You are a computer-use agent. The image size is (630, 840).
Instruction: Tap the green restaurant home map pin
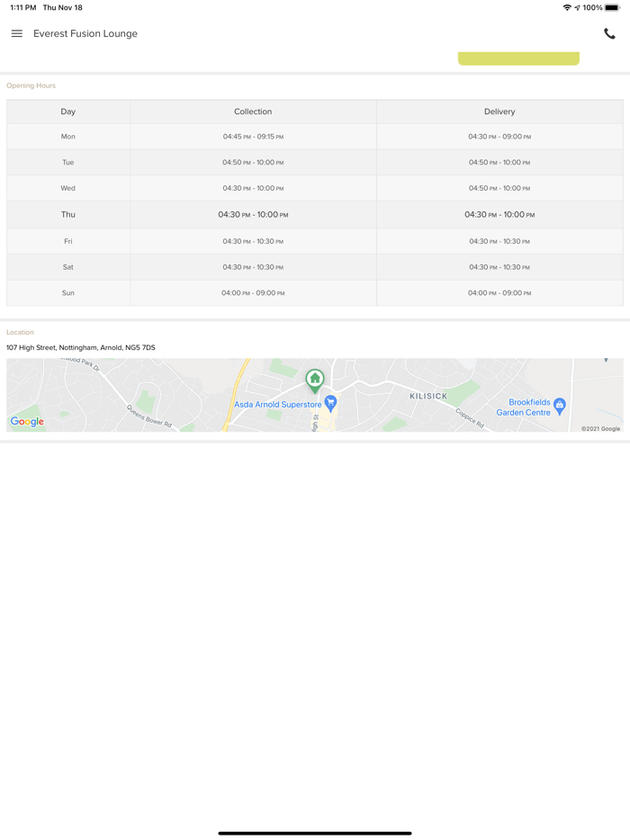(315, 380)
